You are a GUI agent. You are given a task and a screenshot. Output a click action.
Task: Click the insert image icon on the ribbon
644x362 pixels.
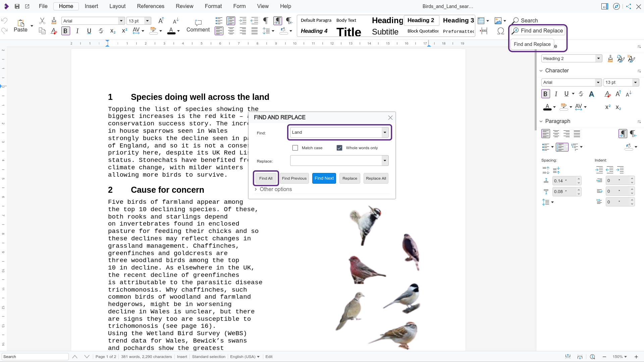pos(498,20)
